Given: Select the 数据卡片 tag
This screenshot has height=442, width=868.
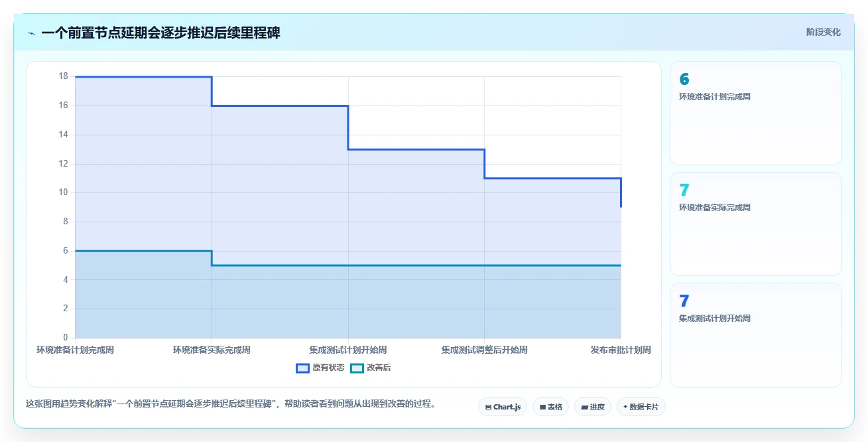Looking at the screenshot, I should click(x=641, y=407).
